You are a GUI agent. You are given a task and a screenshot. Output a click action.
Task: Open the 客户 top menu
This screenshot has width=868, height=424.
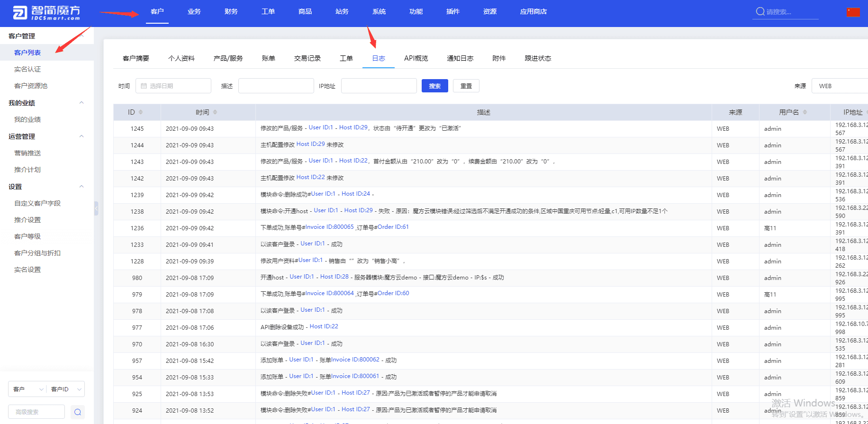point(157,11)
